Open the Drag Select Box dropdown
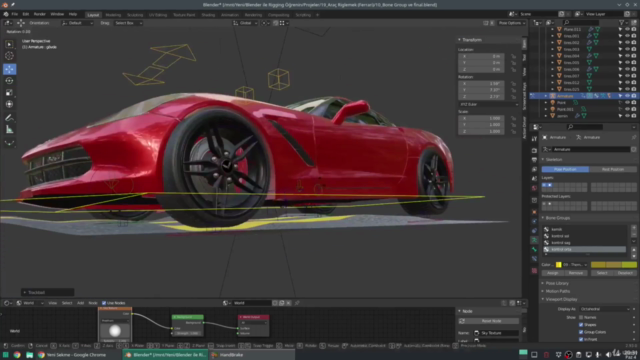This screenshot has width=640, height=360. point(128,23)
